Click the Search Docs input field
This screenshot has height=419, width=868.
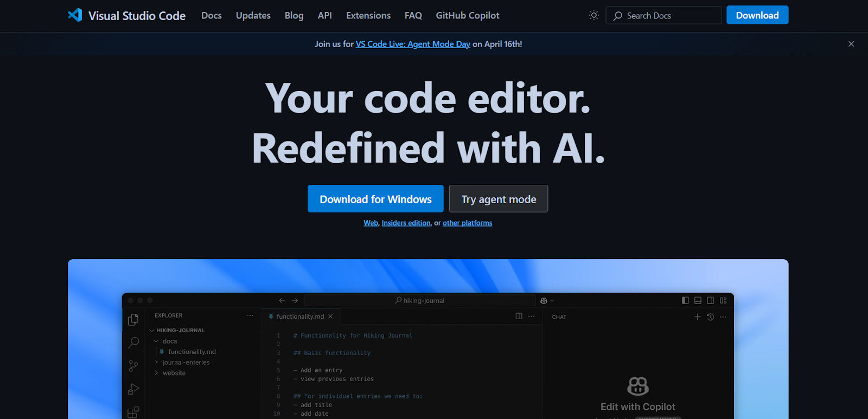(663, 15)
